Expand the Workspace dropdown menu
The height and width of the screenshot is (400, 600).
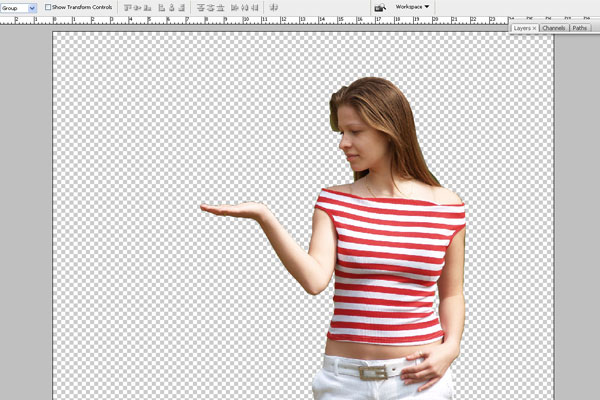412,7
